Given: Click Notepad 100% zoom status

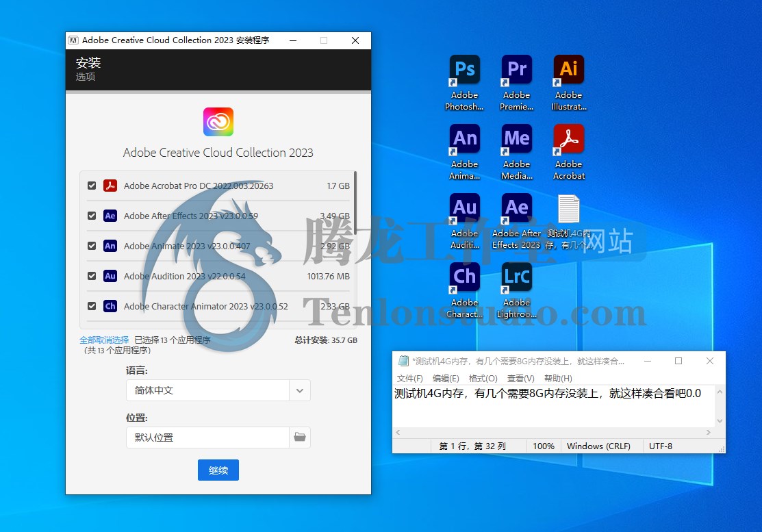Looking at the screenshot, I should point(544,446).
